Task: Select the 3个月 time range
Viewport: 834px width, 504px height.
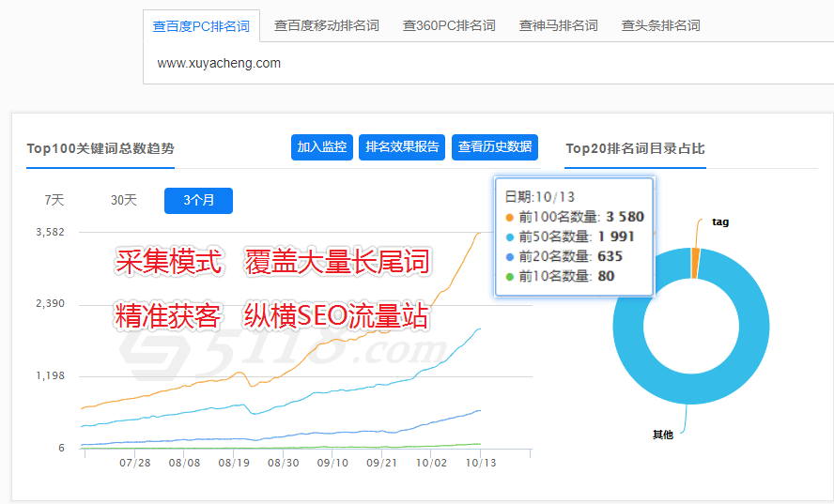Action: click(x=198, y=201)
